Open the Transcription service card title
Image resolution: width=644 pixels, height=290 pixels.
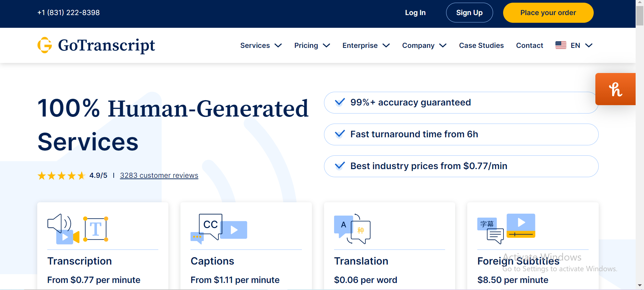pyautogui.click(x=79, y=261)
